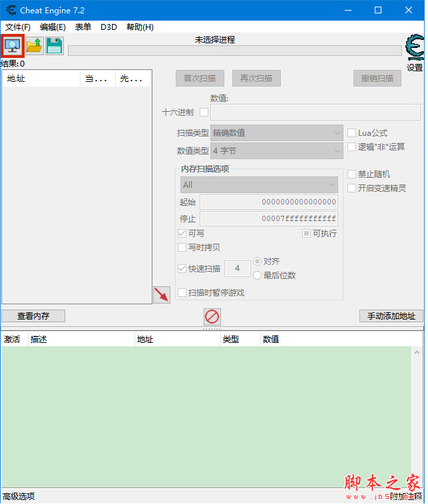Click the 首次扫描 button
This screenshot has width=428, height=504.
200,79
